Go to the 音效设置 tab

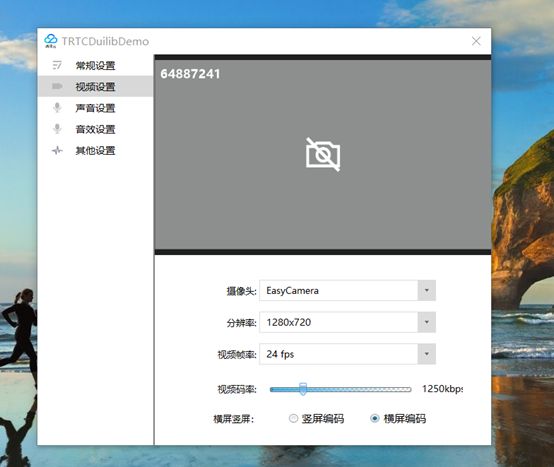(x=95, y=129)
